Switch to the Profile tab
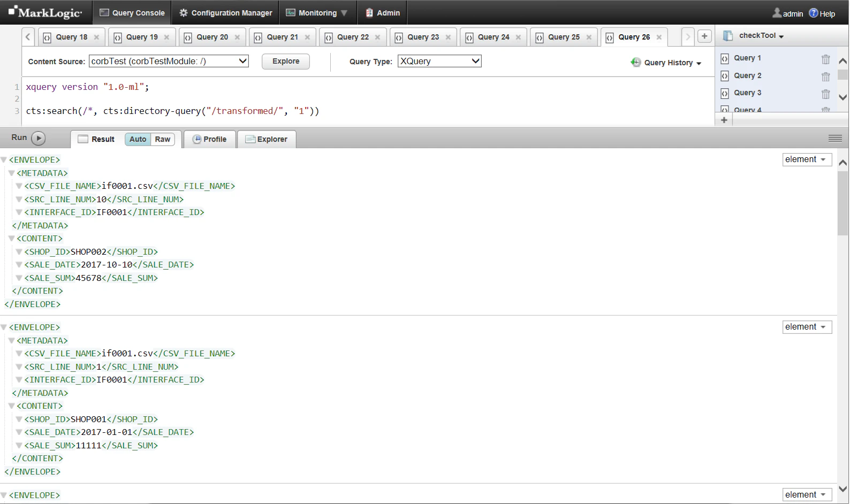The image size is (850, 504). tap(210, 139)
